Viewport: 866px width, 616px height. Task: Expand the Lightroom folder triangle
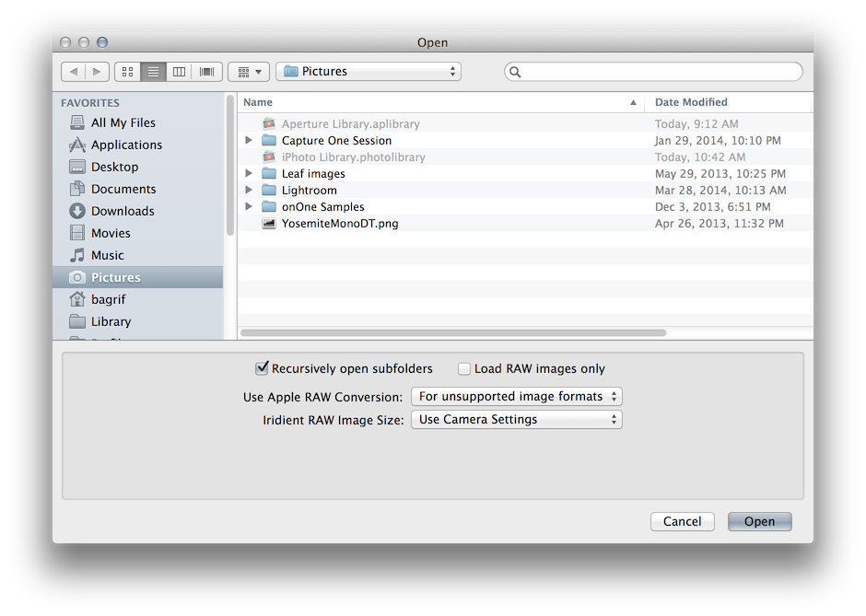point(249,191)
